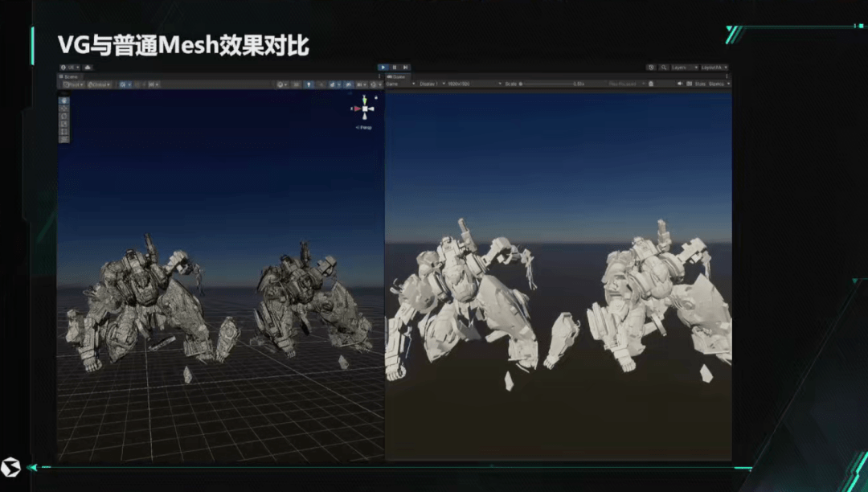The width and height of the screenshot is (868, 492).
Task: Toggle Persp projection label under gizmo
Action: click(x=364, y=128)
